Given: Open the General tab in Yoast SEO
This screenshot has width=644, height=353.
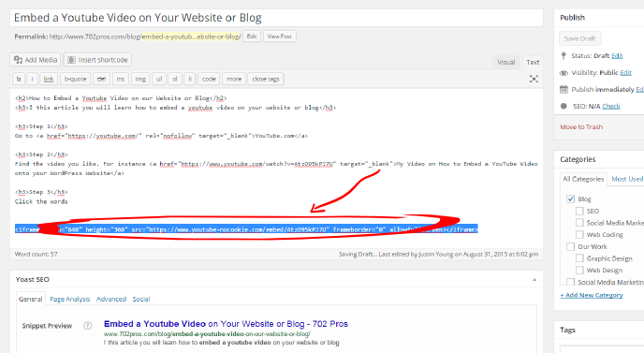Looking at the screenshot, I should [30, 300].
